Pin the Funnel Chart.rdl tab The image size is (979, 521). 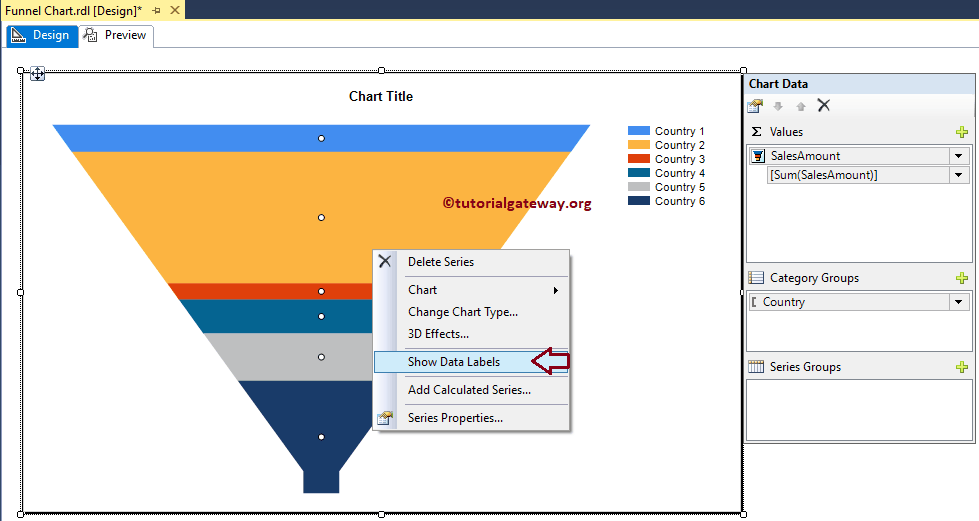coord(156,11)
